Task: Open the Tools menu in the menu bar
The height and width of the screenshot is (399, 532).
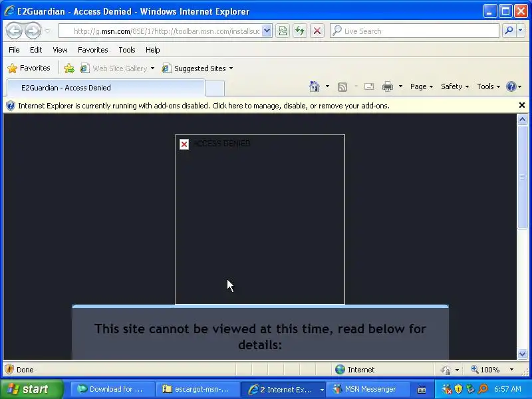Action: point(127,50)
